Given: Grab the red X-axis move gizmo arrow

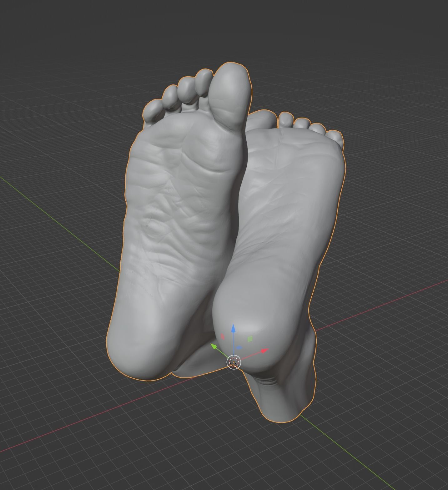Looking at the screenshot, I should 264,351.
